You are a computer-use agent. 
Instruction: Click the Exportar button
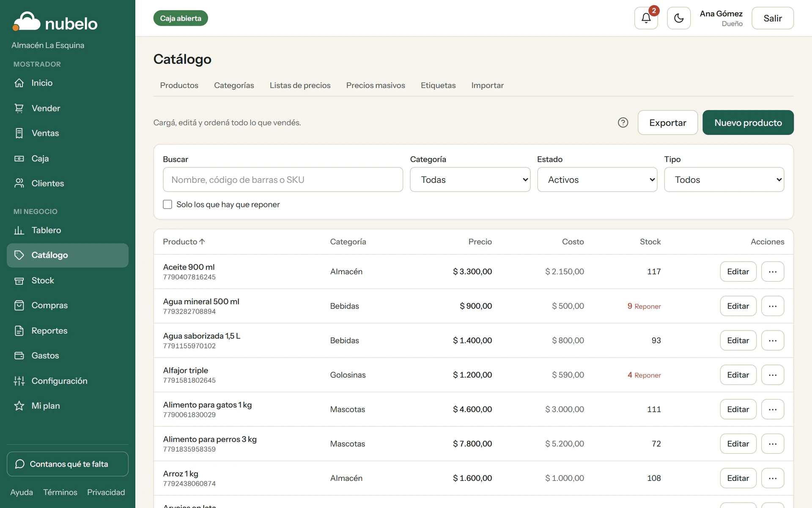click(667, 123)
